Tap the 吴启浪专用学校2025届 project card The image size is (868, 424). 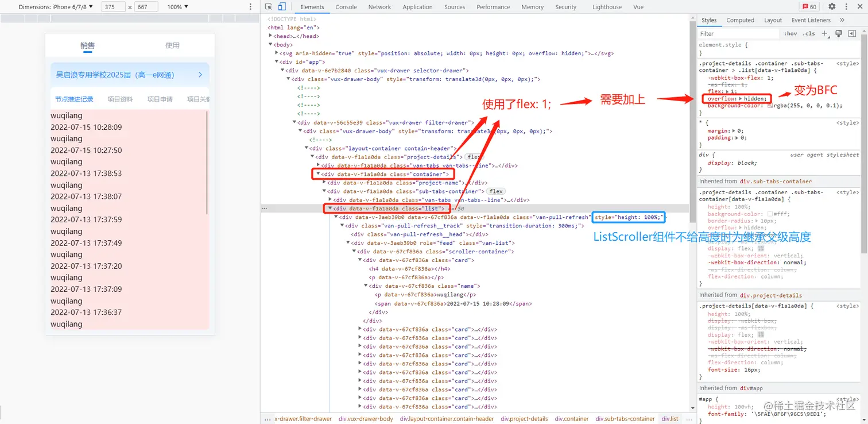130,75
